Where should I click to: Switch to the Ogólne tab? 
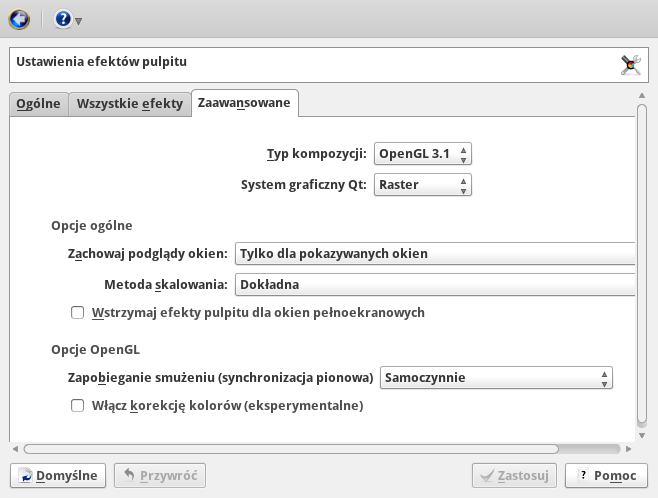pyautogui.click(x=39, y=104)
